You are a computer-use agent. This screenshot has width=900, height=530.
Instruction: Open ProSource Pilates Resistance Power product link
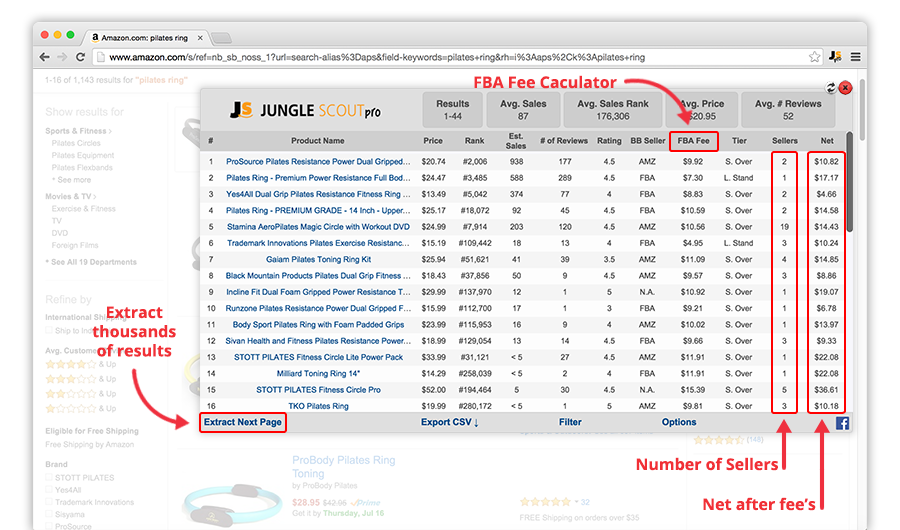318,161
